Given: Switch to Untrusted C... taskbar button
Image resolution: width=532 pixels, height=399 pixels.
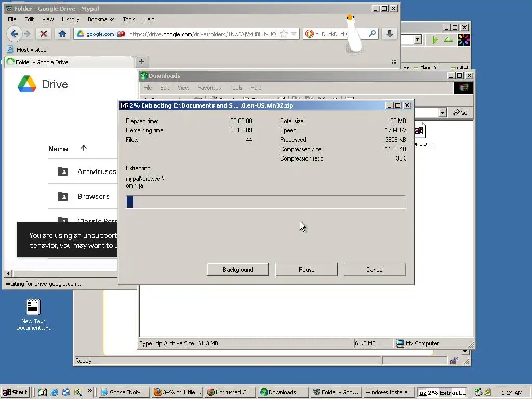Looking at the screenshot, I should 230,392.
